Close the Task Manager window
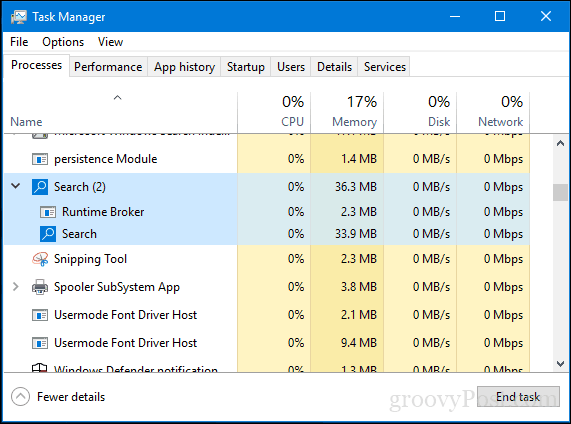Screen dimensions: 571x424 click(546, 16)
